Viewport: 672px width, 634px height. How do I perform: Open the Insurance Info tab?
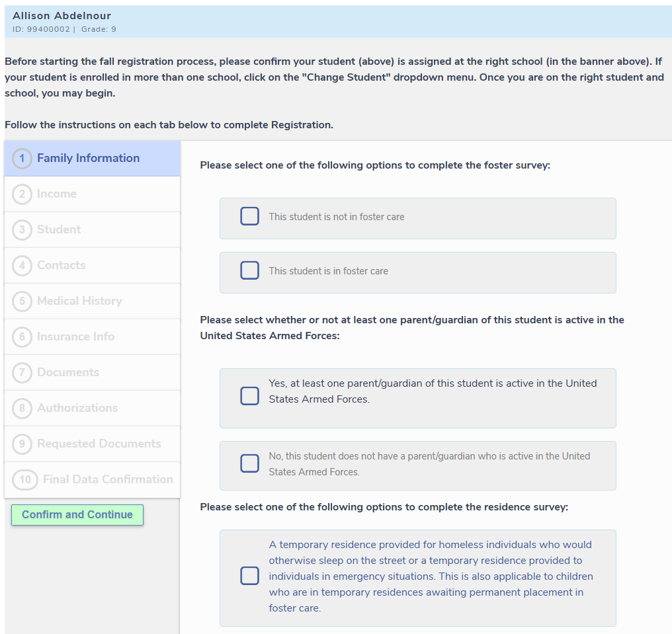tap(92, 337)
